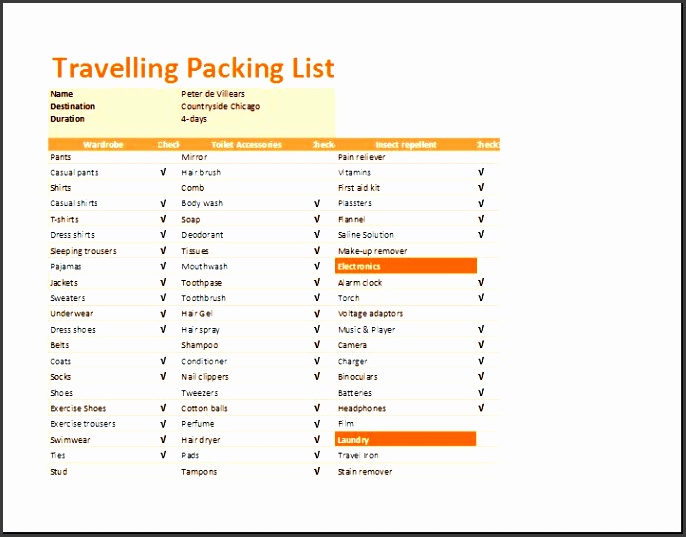Click the Nail clippers check mark
Image resolution: width=686 pixels, height=537 pixels.
[x=316, y=377]
